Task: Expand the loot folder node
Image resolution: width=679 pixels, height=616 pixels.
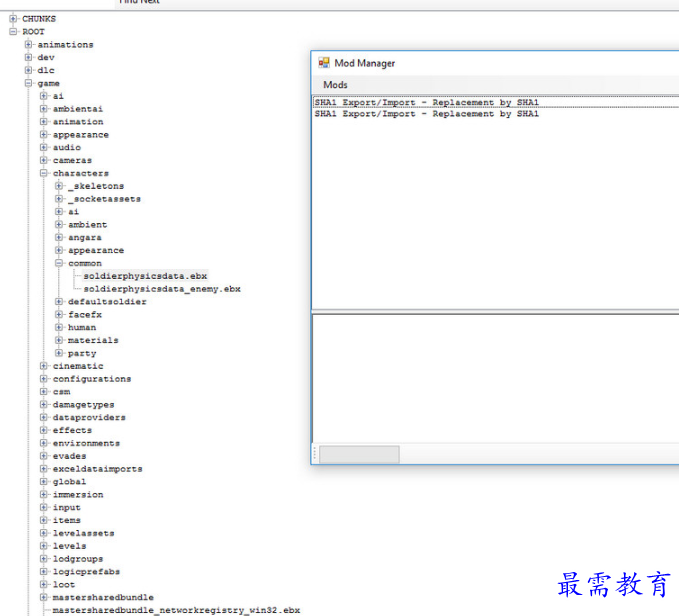Action: pos(43,584)
